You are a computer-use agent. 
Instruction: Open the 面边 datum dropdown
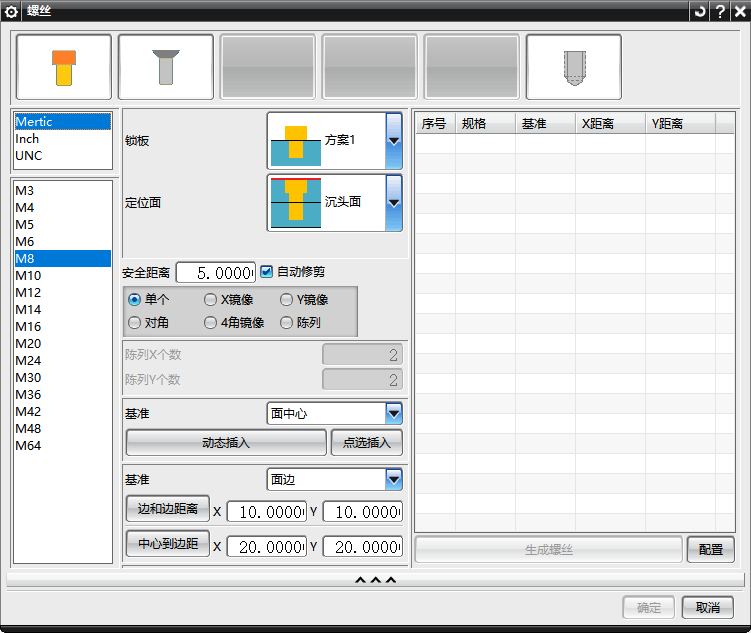[x=394, y=480]
